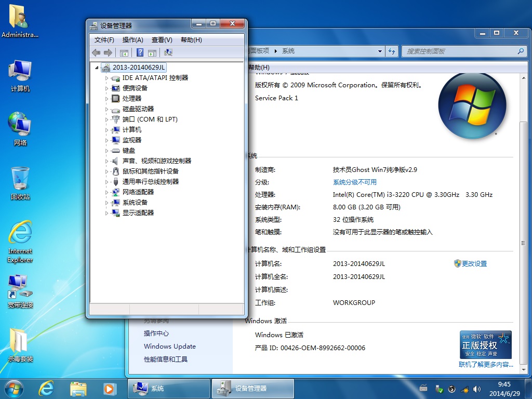Open 帮助(H) menu in Device Manager

pyautogui.click(x=191, y=40)
